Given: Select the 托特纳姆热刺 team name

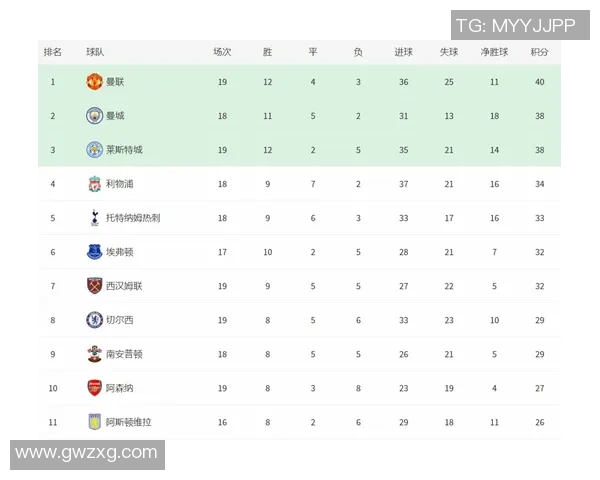Looking at the screenshot, I should (133, 218).
